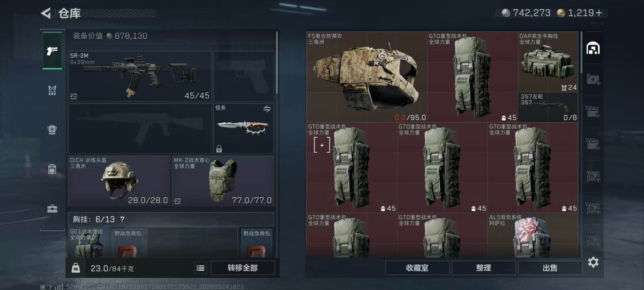Open the 收藏室 button

tap(417, 268)
